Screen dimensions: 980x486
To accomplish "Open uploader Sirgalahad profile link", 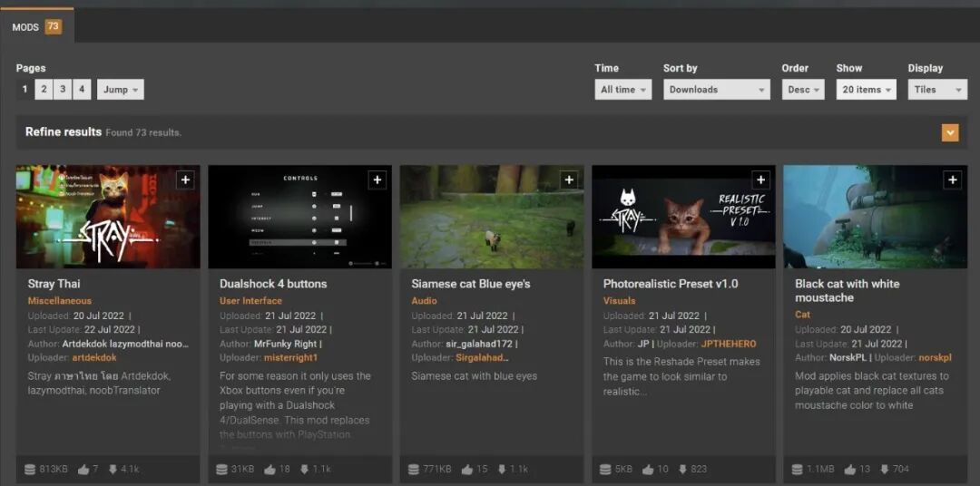I will [x=482, y=358].
